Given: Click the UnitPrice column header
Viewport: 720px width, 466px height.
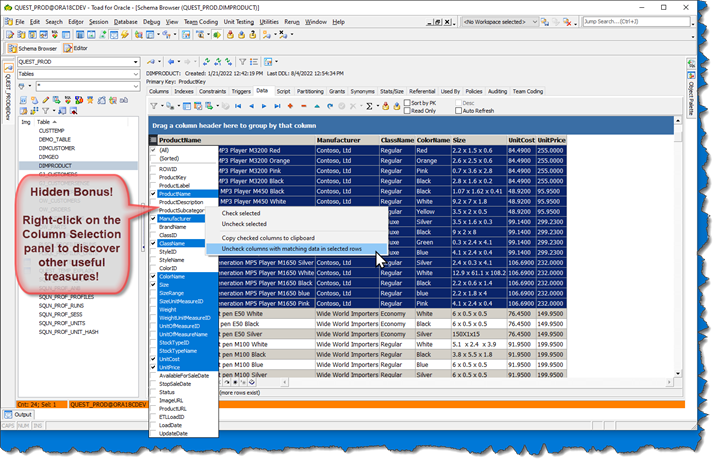Looking at the screenshot, I should click(x=551, y=140).
